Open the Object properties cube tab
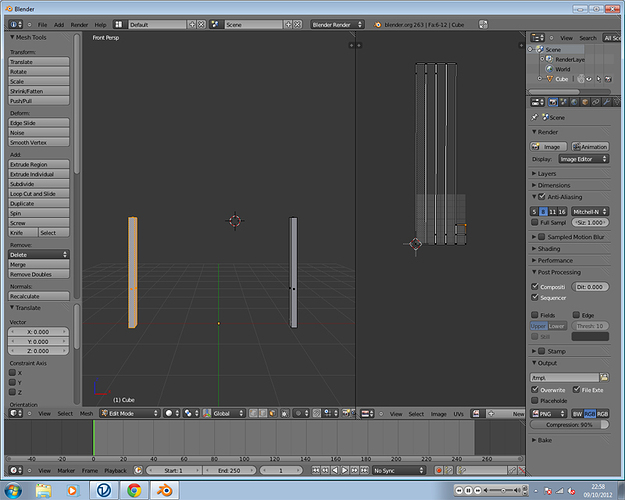Screen dimensions: 625x500 tap(585, 102)
